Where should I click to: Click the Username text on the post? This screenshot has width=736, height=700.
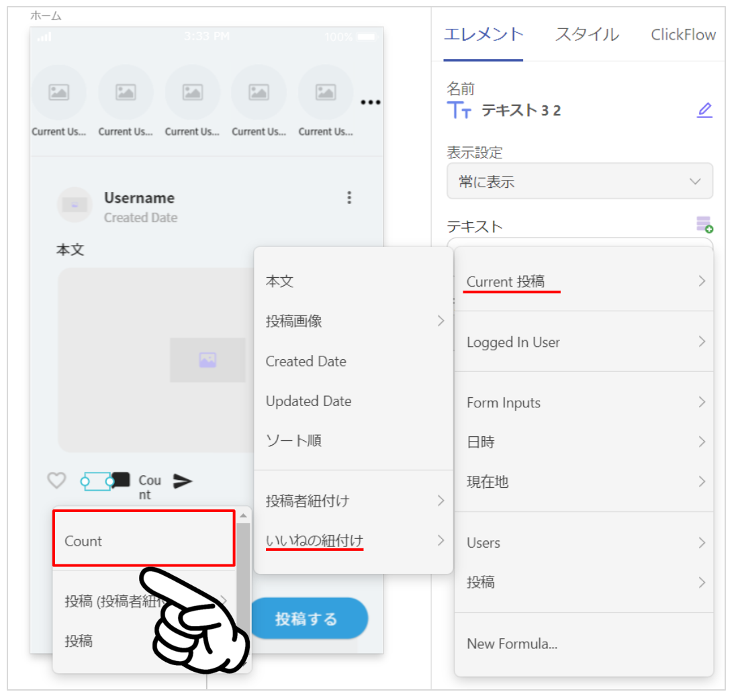(x=139, y=198)
